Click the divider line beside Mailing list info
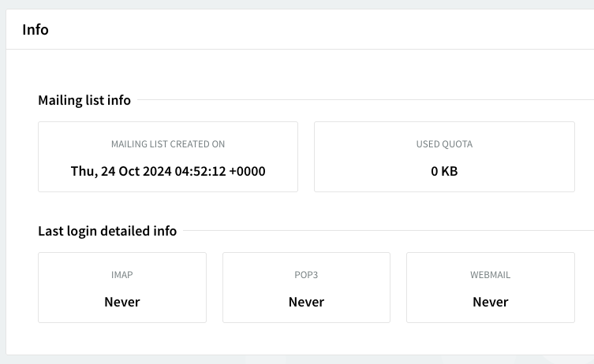594x364 pixels. pyautogui.click(x=363, y=100)
